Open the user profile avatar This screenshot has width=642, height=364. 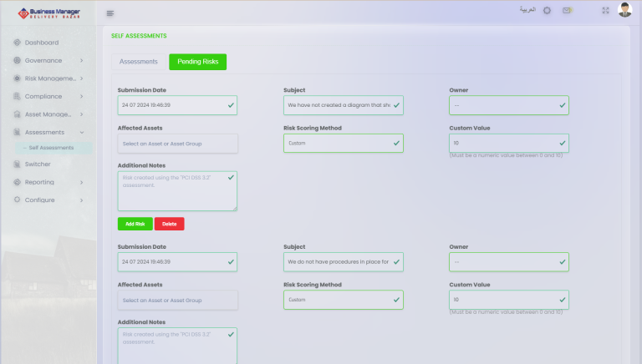(x=624, y=10)
